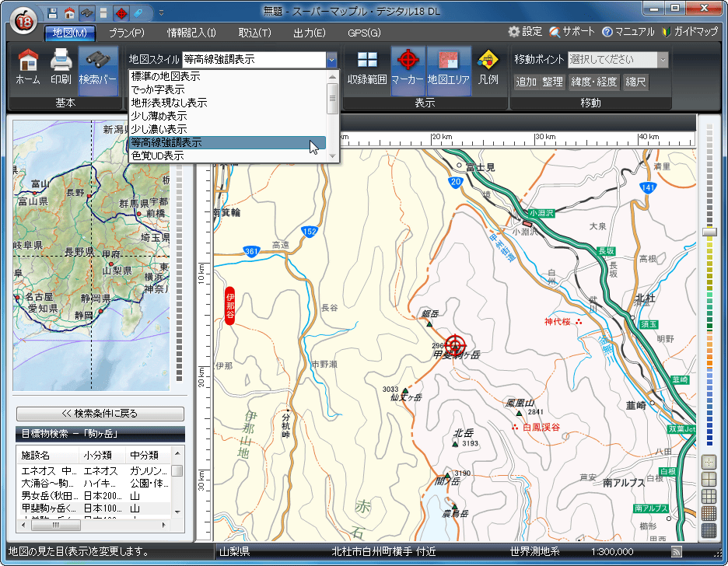This screenshot has width=728, height=566.
Task: Toggle the 検索バー binoculars button
Action: (98, 71)
